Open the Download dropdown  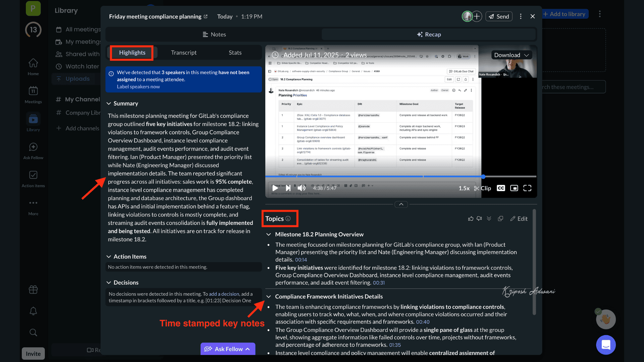pos(511,55)
